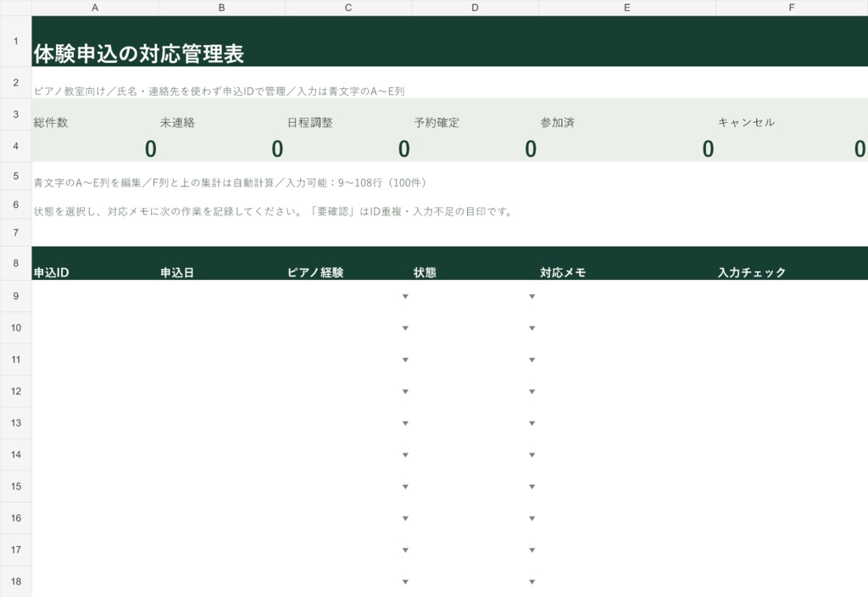
Task: Select column C header
Action: click(348, 8)
